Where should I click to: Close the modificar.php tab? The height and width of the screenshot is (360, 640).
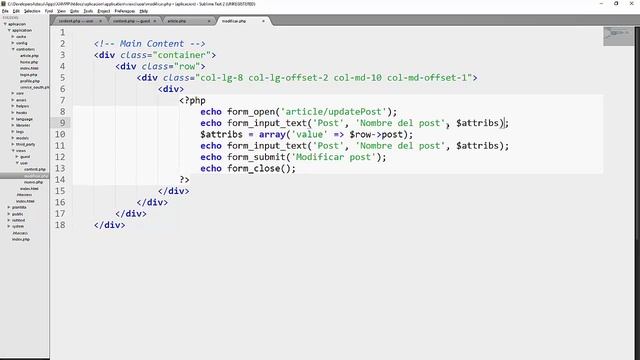263,21
